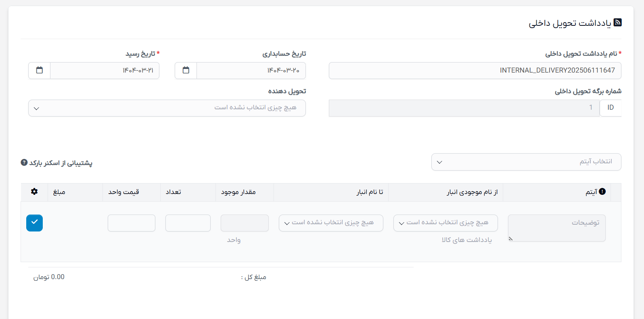
Task: Click the شماره برگه تحویل داخلی number field
Action: [x=464, y=108]
